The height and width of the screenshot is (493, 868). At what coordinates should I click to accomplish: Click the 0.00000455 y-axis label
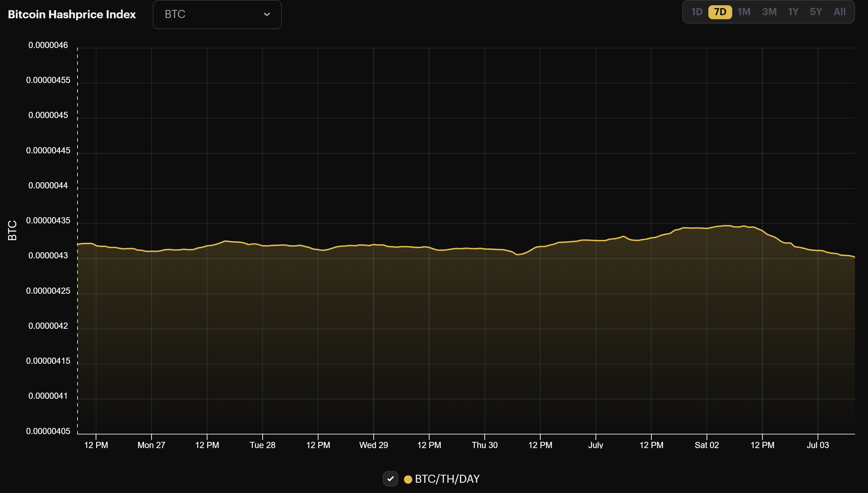[48, 80]
